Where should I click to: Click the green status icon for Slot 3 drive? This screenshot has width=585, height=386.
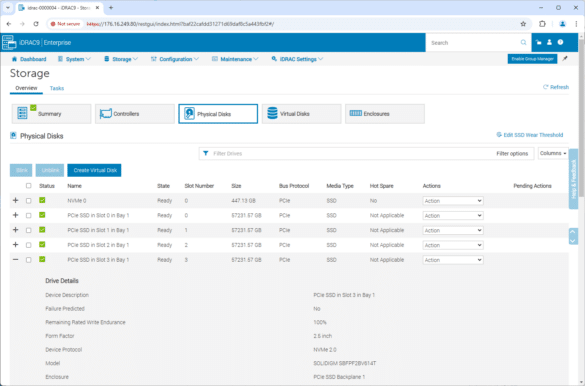point(42,260)
